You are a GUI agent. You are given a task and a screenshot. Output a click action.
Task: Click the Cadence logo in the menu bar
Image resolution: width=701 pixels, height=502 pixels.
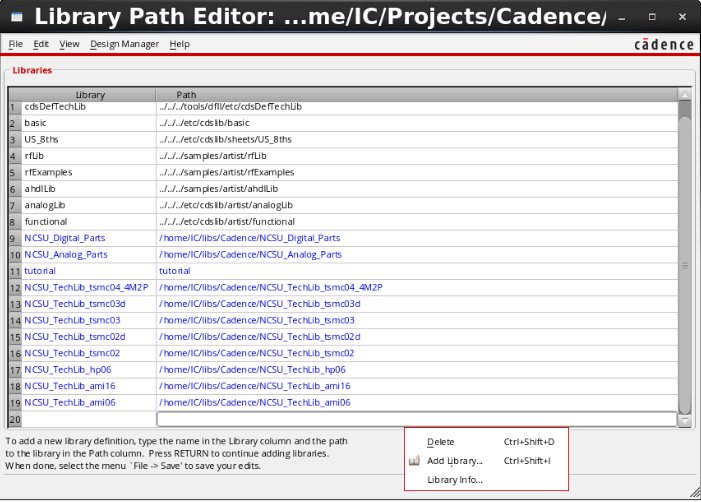663,44
